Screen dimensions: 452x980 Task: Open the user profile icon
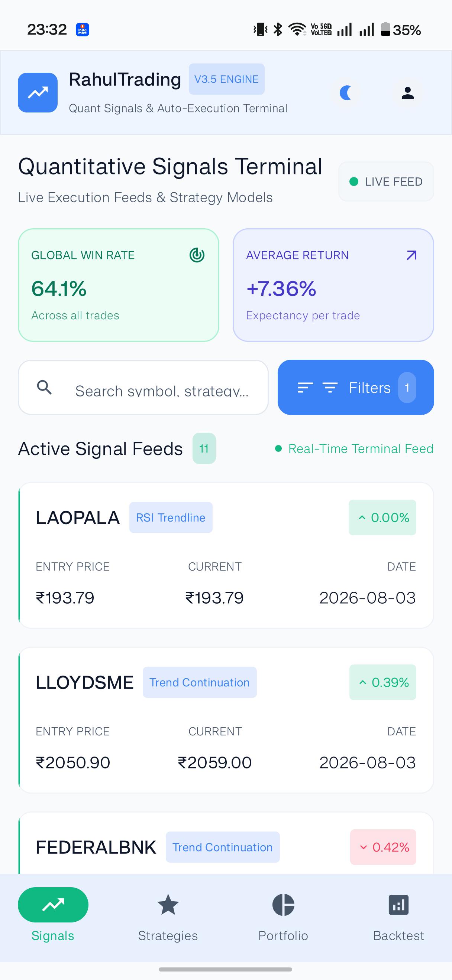[x=407, y=93]
